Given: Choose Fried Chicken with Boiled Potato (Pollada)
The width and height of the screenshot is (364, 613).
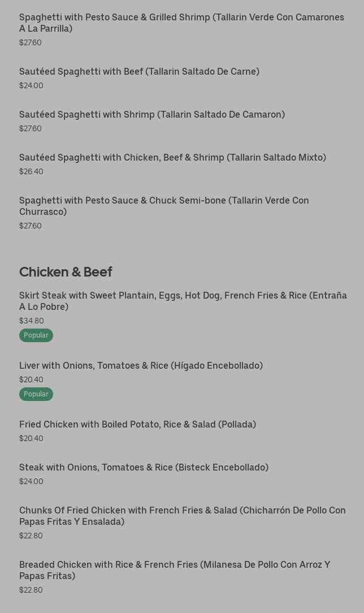Looking at the screenshot, I should [137, 424].
